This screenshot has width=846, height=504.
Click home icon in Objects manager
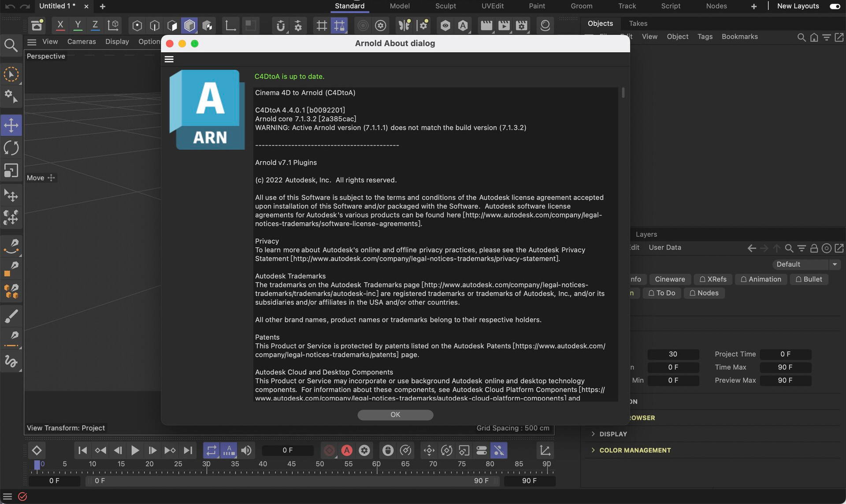tap(814, 37)
